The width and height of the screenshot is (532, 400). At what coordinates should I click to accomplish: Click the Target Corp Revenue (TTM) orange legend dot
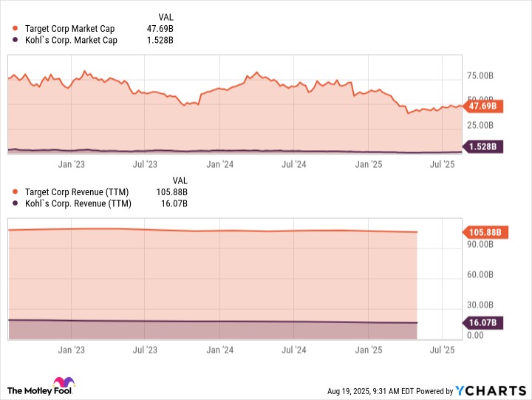tap(16, 192)
